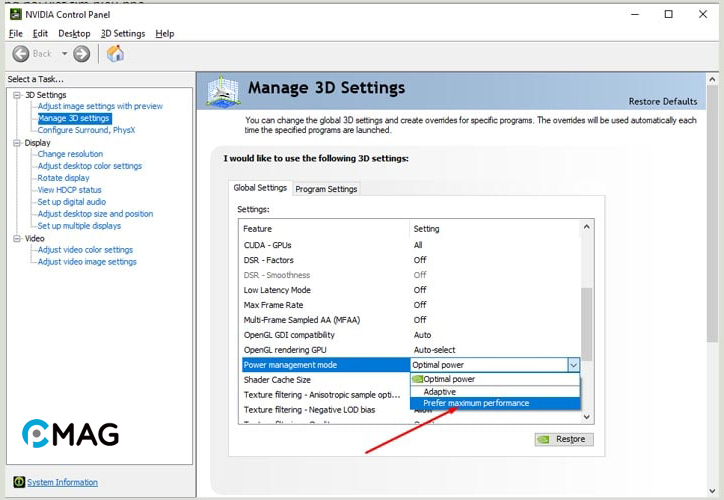Click the settings list vertical scrollbar

coord(587,318)
